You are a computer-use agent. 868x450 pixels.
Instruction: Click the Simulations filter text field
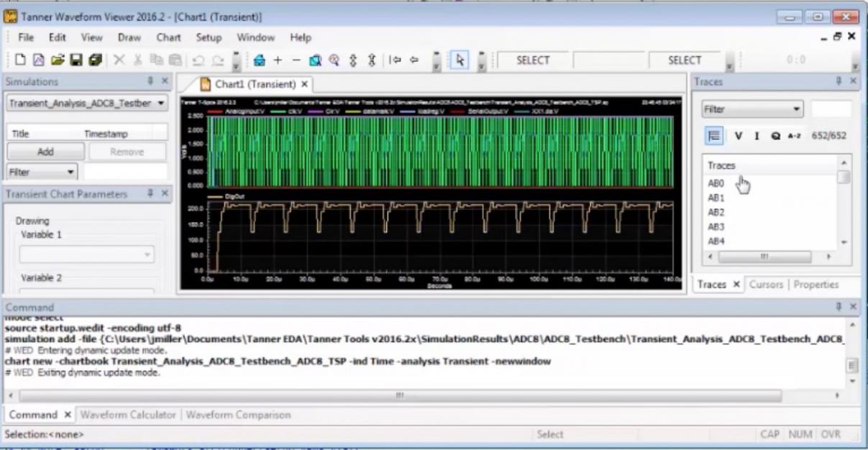point(126,173)
